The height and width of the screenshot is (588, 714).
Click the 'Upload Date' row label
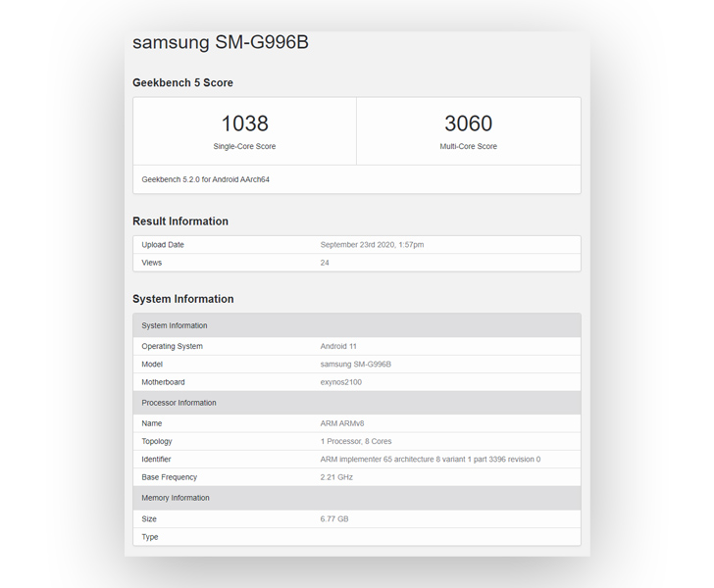coord(163,244)
